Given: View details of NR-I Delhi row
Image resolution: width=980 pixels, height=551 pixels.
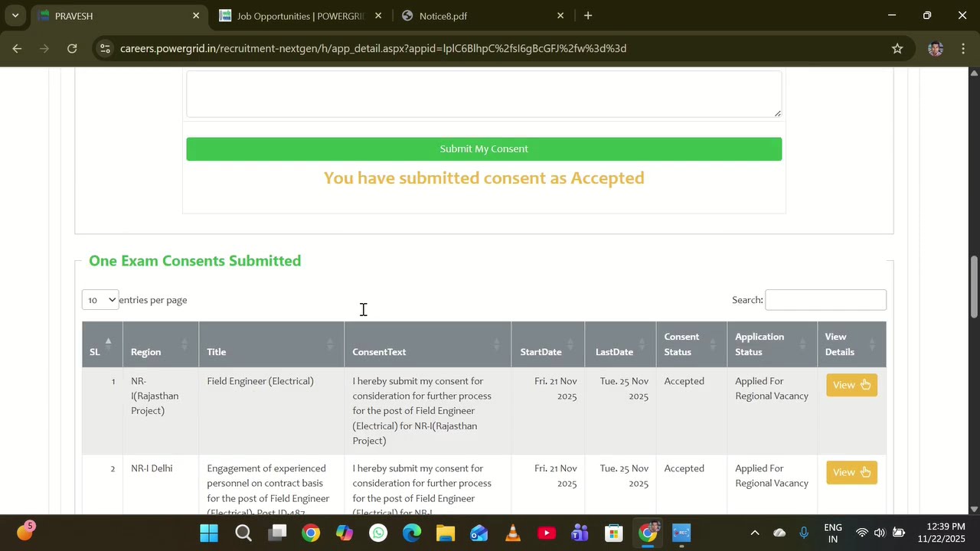Looking at the screenshot, I should tap(851, 472).
